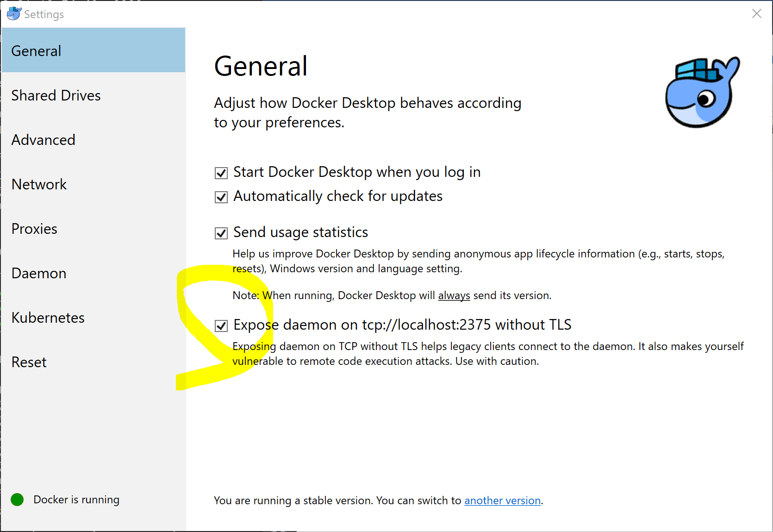The image size is (773, 532).
Task: Disable Send usage statistics checkbox
Action: tap(221, 233)
